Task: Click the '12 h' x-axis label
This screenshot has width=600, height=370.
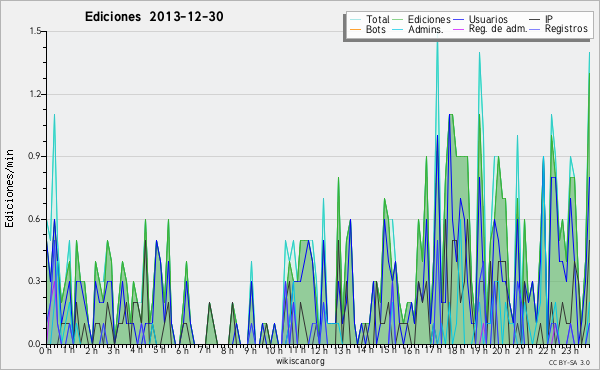Action: 319,350
